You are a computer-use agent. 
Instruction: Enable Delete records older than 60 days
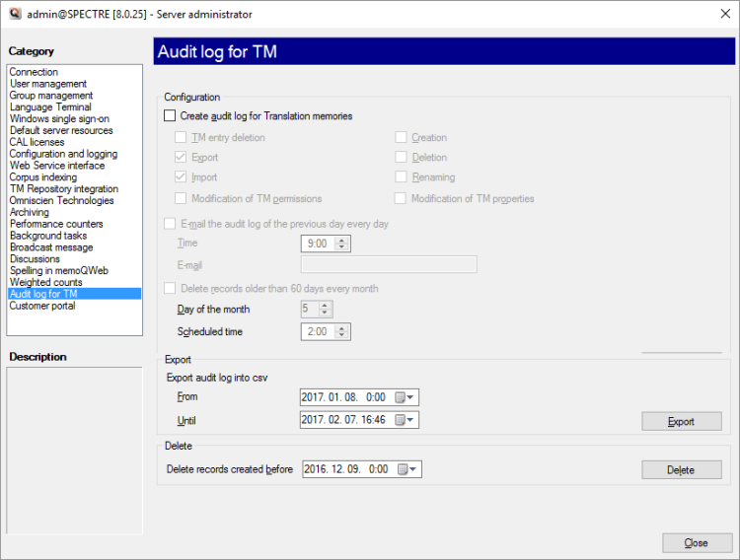pyautogui.click(x=170, y=288)
